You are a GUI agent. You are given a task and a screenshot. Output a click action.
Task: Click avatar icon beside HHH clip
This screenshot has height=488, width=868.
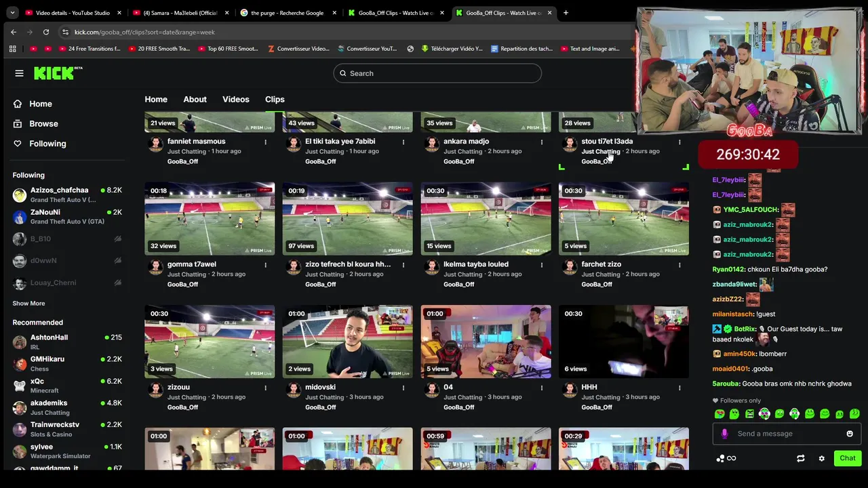pos(570,390)
